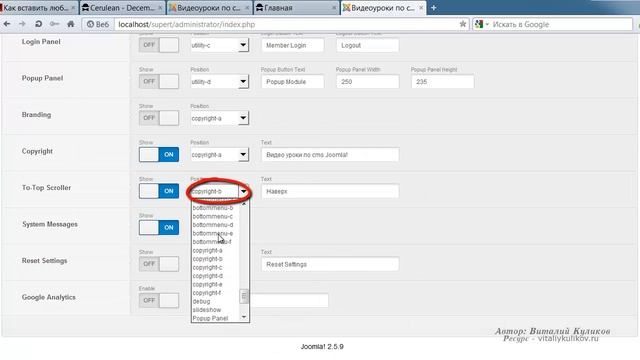
Task: Open a new tab with plus button
Action: tap(433, 8)
